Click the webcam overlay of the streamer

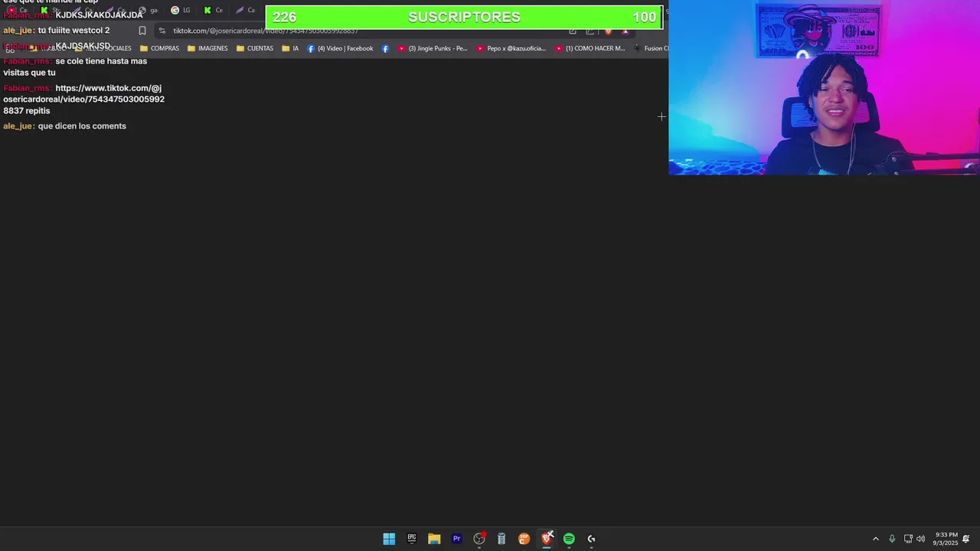pyautogui.click(x=824, y=87)
